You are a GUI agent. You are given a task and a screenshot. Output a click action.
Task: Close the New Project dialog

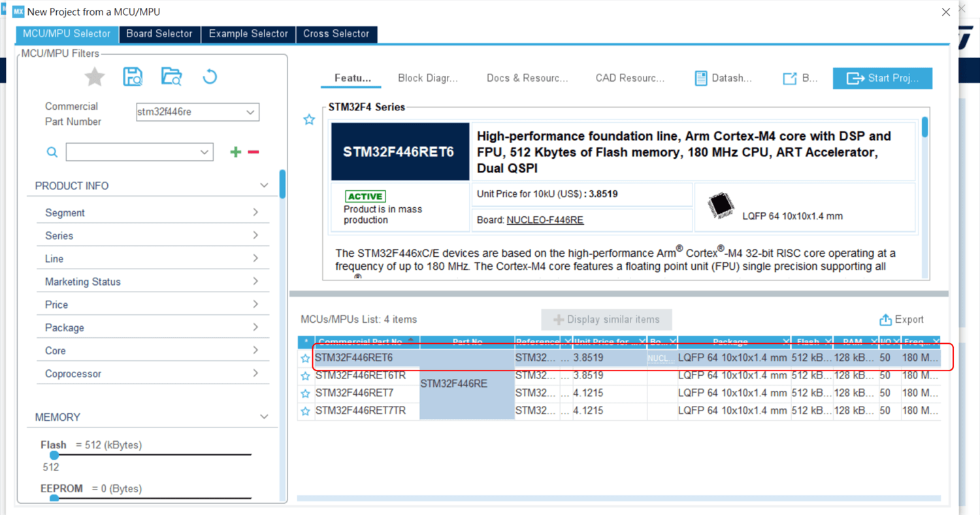(945, 12)
